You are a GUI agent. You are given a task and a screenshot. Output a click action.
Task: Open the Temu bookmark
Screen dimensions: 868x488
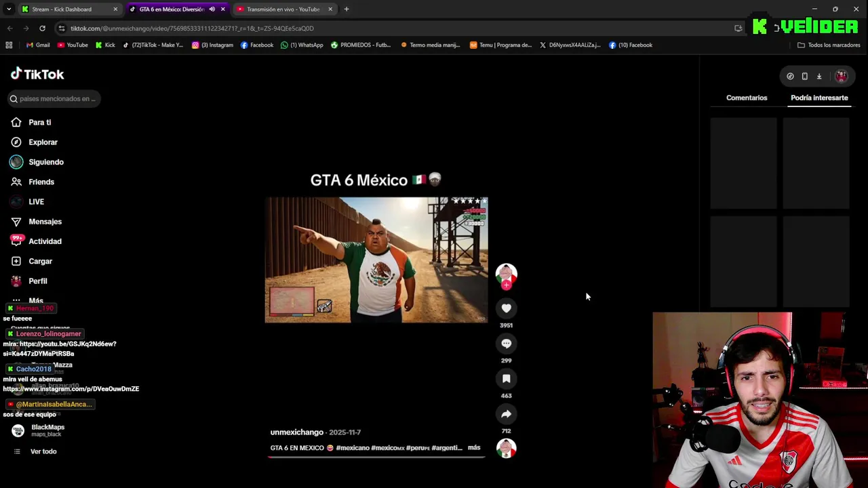pyautogui.click(x=500, y=45)
